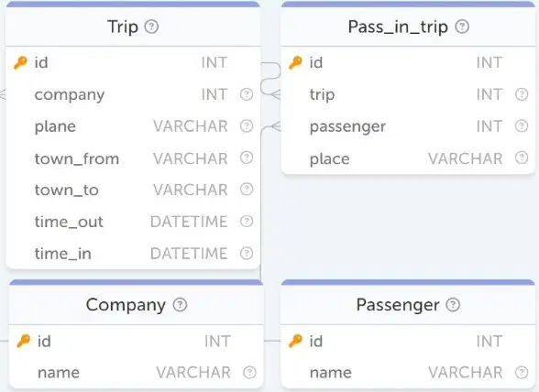
Task: Open info icon for Pass_in_trip passenger column
Action: (x=522, y=125)
